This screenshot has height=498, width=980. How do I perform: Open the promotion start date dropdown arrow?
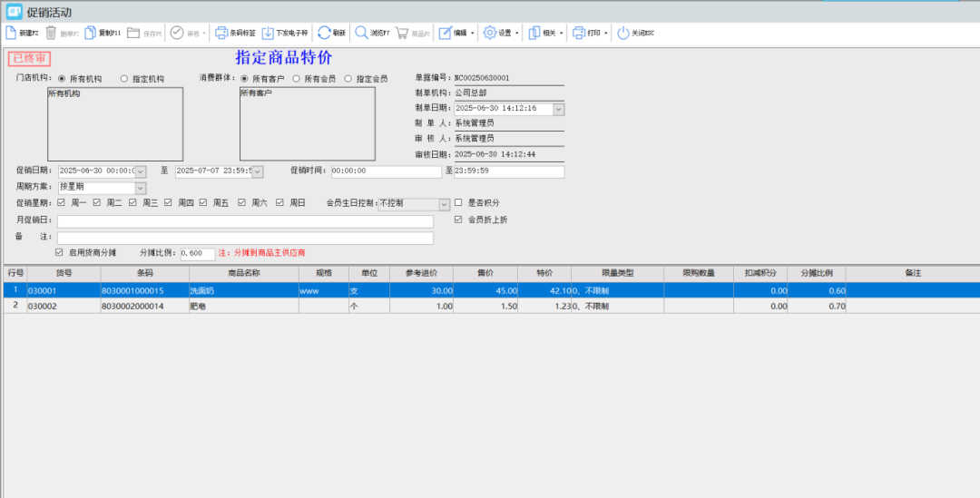click(x=141, y=171)
